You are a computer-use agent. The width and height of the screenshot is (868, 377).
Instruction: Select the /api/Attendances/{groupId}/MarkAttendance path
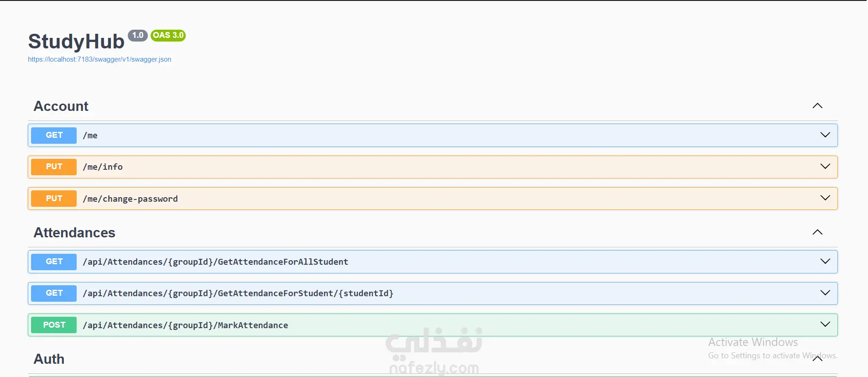coord(185,325)
